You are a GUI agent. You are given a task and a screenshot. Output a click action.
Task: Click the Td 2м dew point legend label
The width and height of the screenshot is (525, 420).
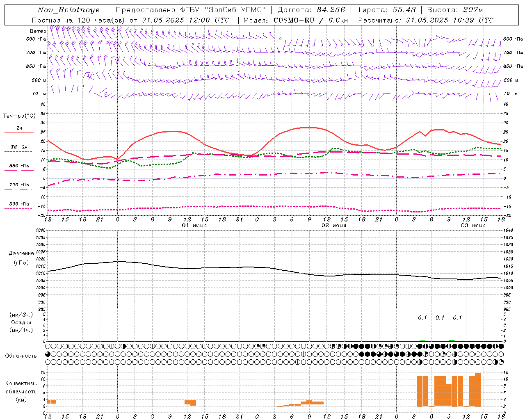tap(19, 147)
